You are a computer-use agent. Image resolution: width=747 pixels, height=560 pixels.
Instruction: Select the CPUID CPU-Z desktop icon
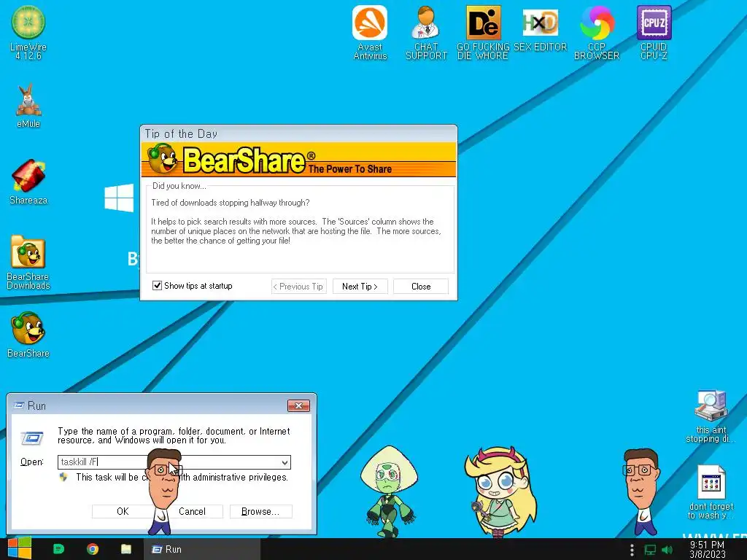pos(654,32)
